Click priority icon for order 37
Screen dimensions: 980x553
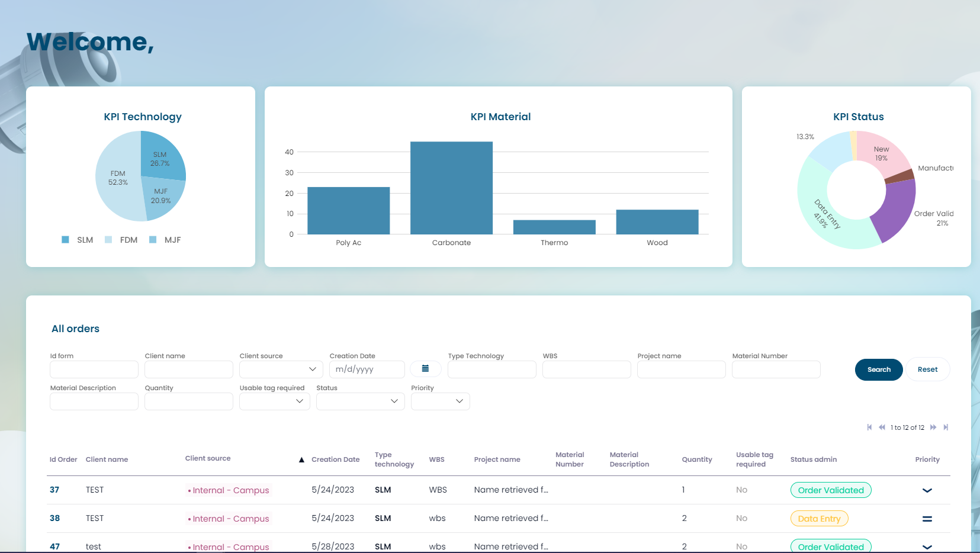coord(927,490)
